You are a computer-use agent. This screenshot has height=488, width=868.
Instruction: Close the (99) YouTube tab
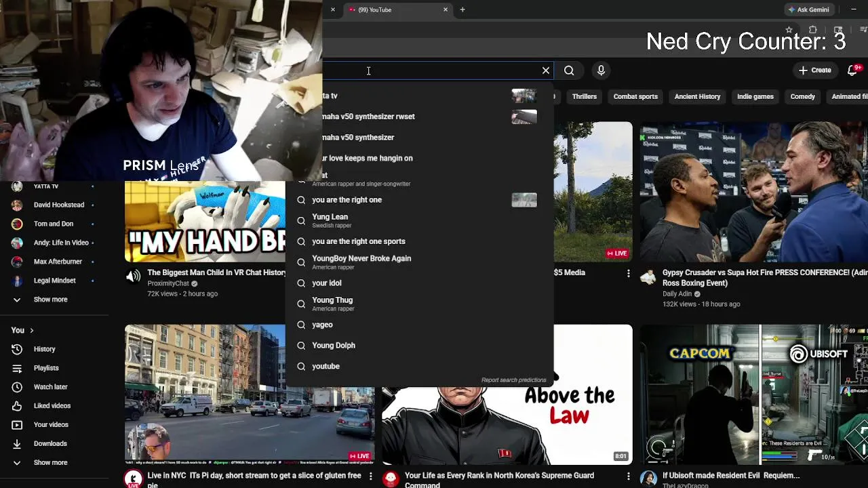(x=446, y=9)
